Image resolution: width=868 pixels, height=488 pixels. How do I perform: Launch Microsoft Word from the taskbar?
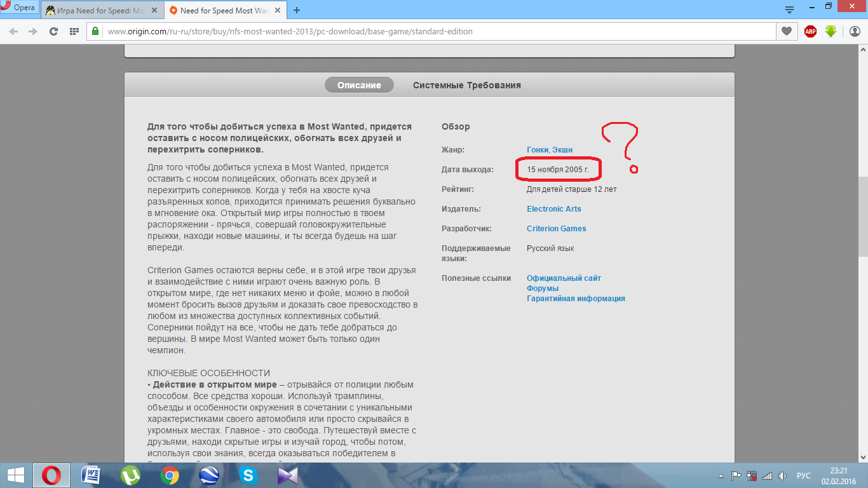(x=91, y=475)
